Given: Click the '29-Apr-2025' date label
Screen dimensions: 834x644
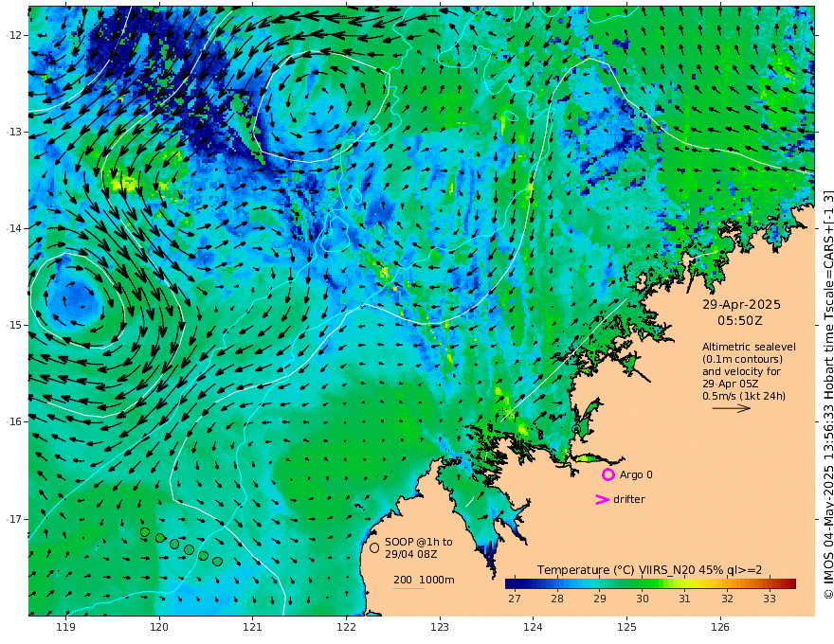Looking at the screenshot, I should 741,305.
